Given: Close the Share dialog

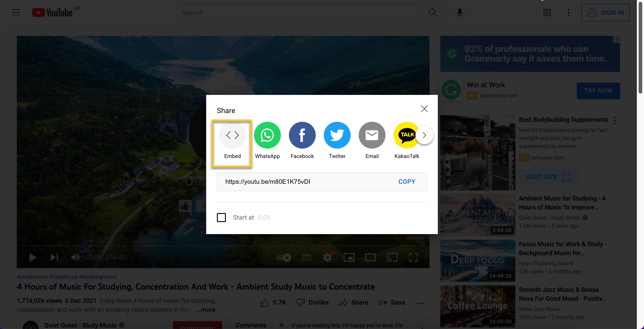Looking at the screenshot, I should 424,109.
